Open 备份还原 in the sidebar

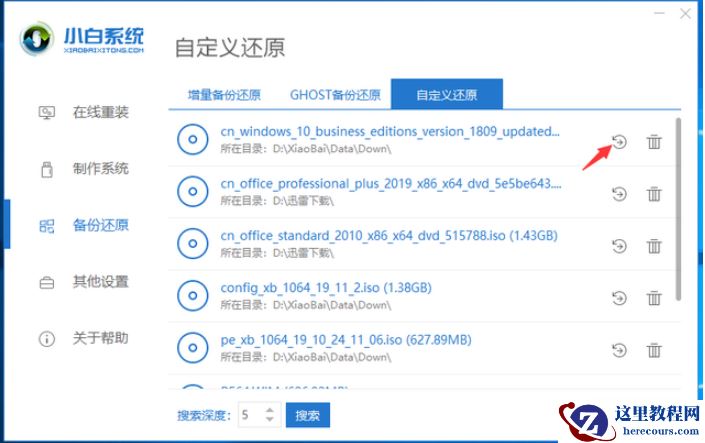(x=101, y=225)
